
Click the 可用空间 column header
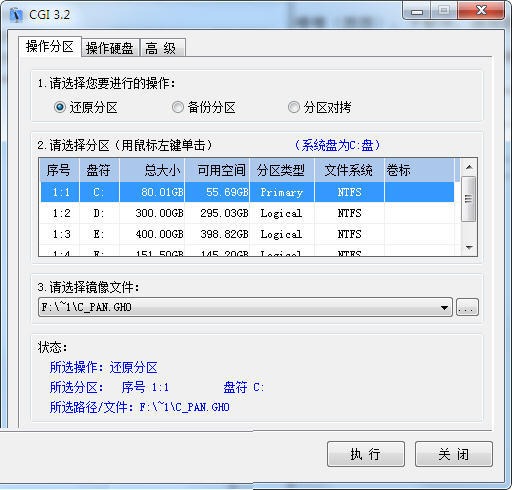coord(217,170)
